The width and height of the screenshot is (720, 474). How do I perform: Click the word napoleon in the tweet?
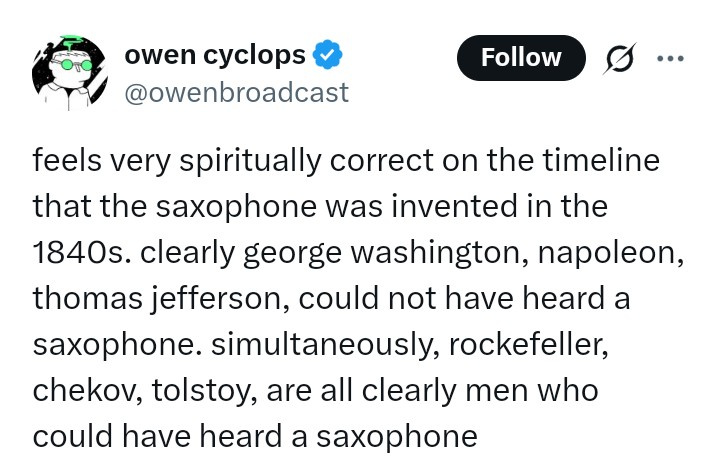click(x=610, y=253)
